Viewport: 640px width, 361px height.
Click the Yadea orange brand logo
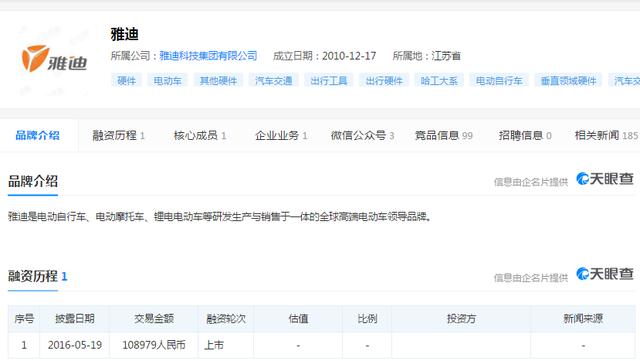coord(54,59)
